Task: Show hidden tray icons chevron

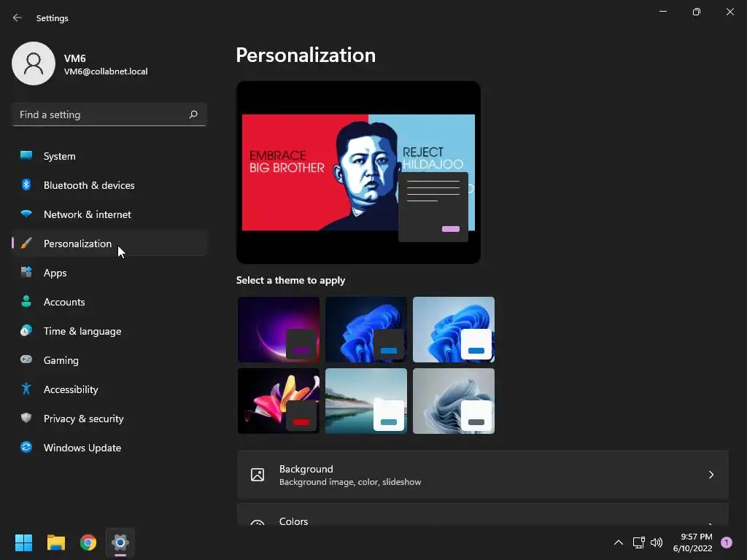Action: (x=619, y=542)
